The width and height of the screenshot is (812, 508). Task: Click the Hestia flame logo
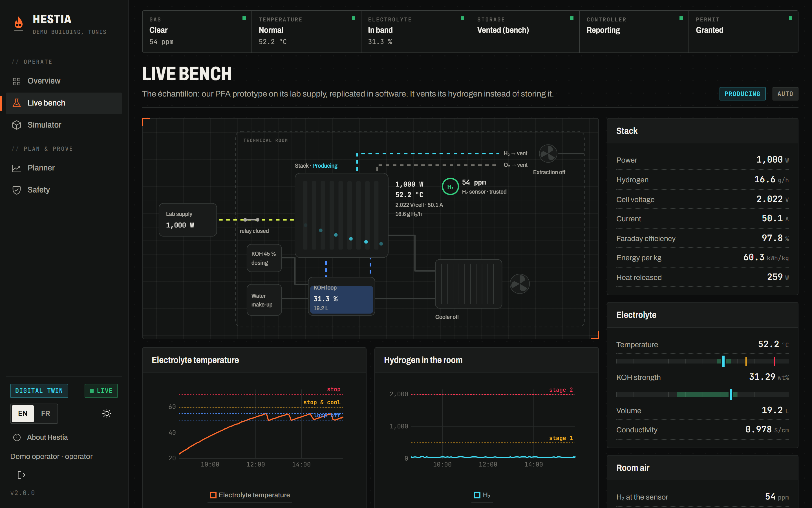(19, 23)
